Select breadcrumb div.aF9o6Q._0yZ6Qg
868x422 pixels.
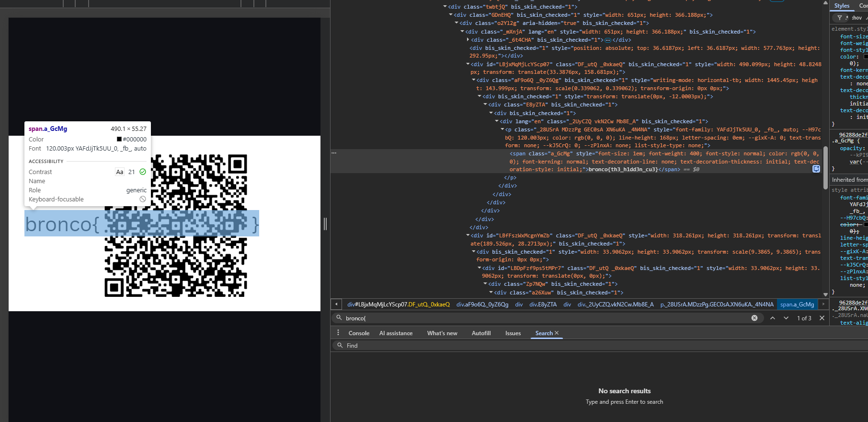(x=482, y=305)
